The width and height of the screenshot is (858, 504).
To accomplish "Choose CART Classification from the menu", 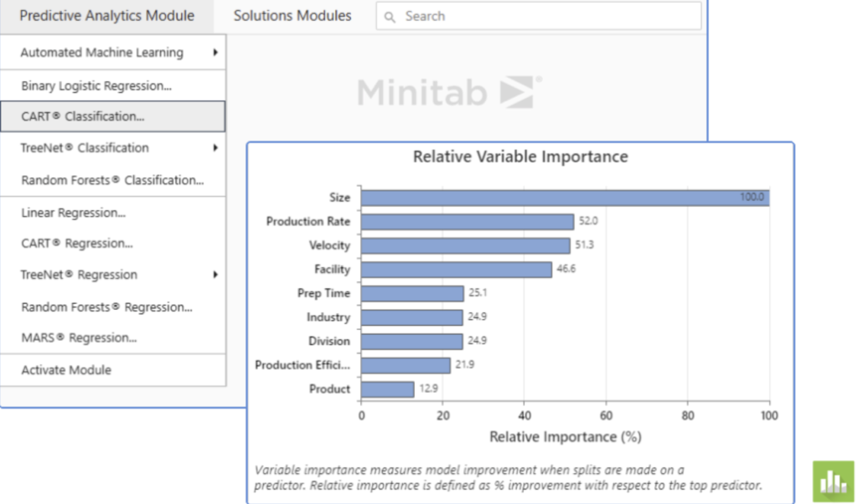I will [113, 116].
